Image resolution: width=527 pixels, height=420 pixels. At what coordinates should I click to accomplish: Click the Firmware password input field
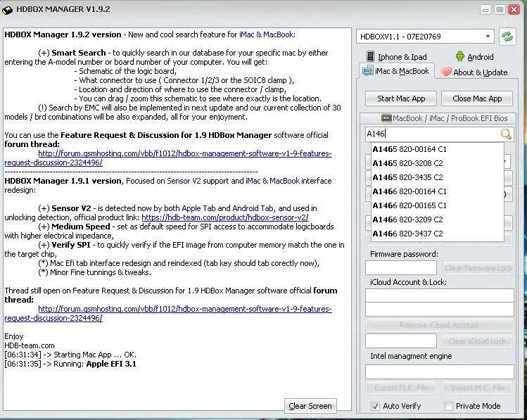(401, 268)
